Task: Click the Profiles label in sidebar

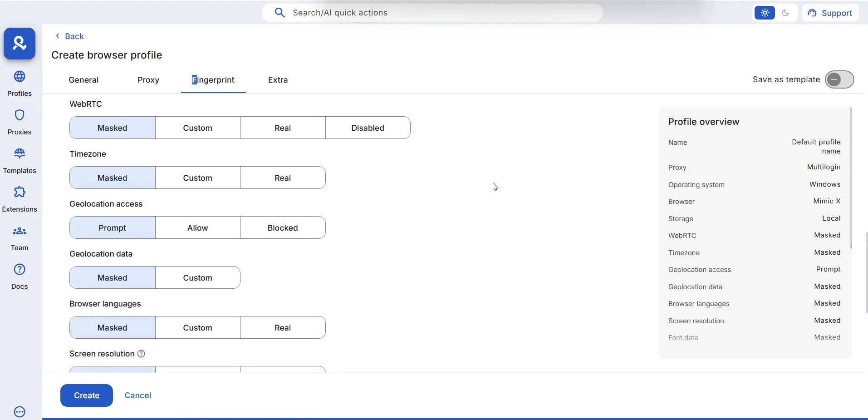Action: point(20,93)
